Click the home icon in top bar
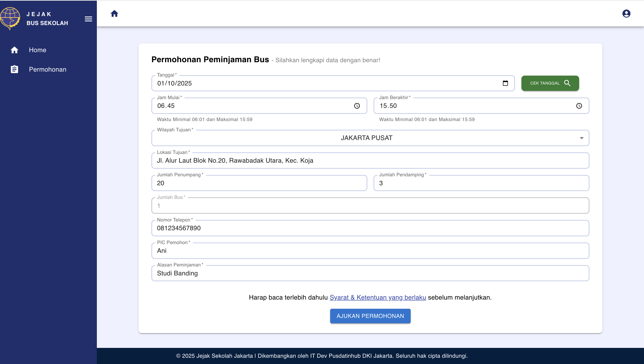Screen dimensions: 644x364 point(114,13)
